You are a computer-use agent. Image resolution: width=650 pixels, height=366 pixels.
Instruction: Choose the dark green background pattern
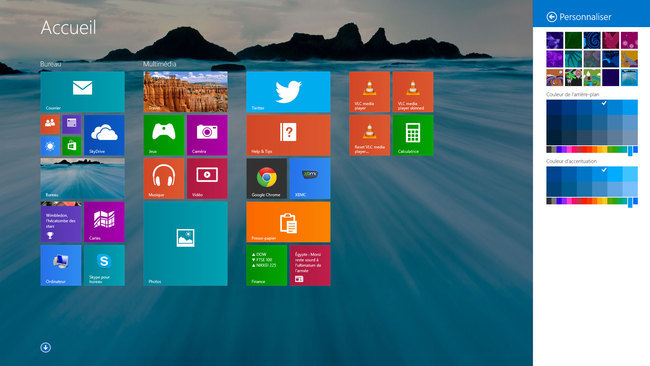pyautogui.click(x=573, y=41)
